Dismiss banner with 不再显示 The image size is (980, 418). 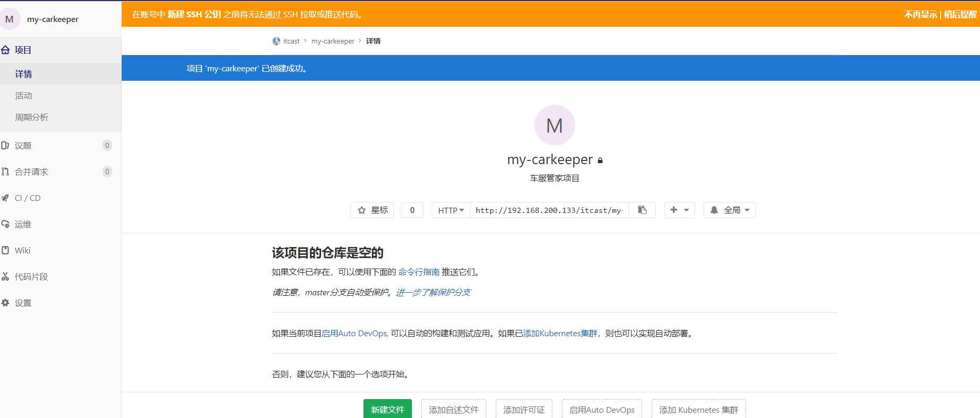coord(920,14)
